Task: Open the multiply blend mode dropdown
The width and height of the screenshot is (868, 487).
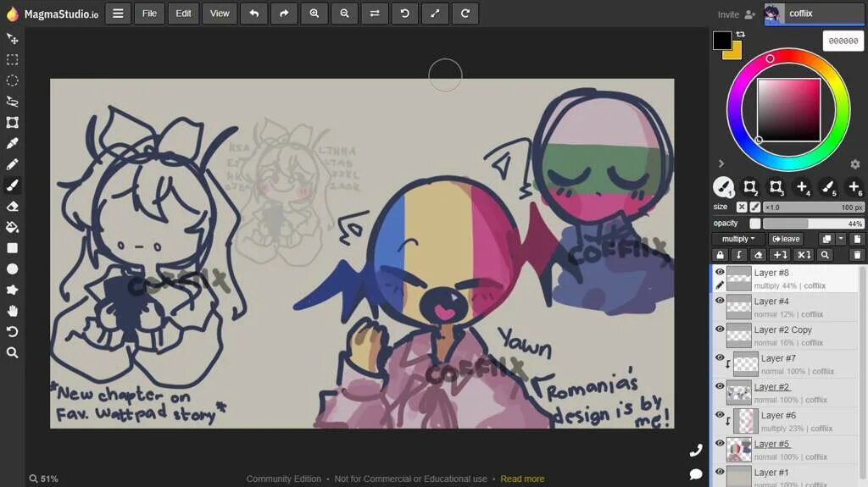Action: (x=738, y=239)
